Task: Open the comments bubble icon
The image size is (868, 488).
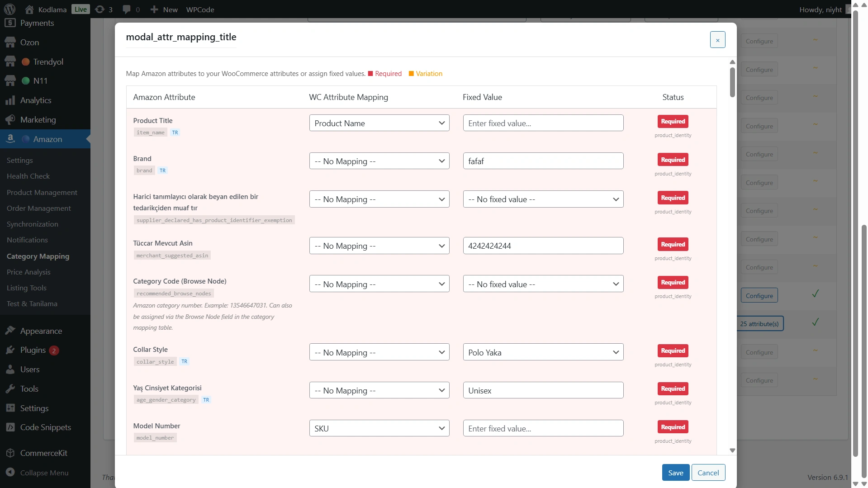Action: point(127,9)
